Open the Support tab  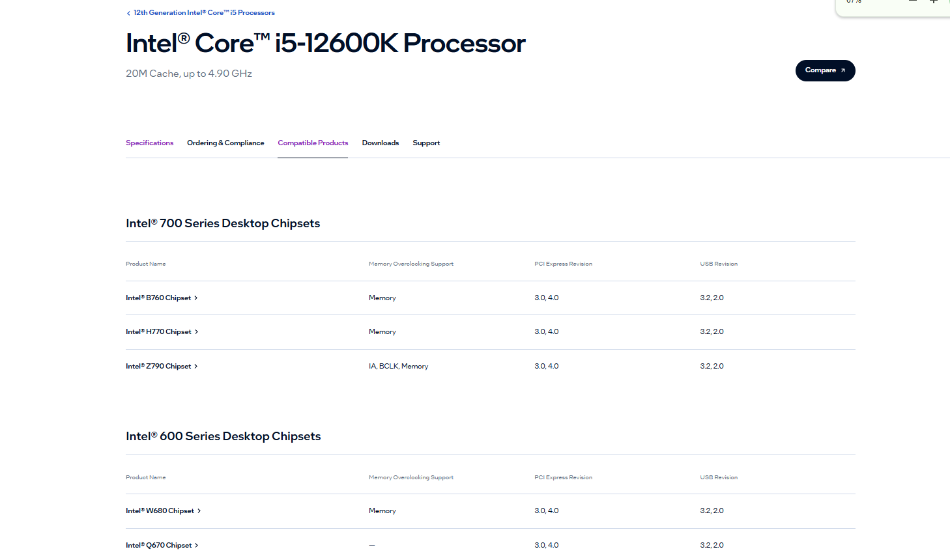[x=426, y=143]
